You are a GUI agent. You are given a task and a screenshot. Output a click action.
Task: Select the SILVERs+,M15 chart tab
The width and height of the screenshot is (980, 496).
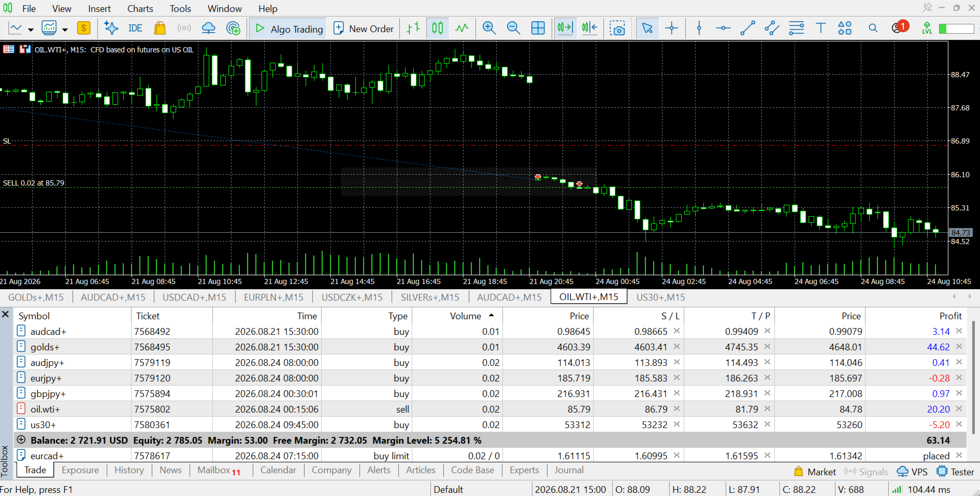[x=430, y=297]
